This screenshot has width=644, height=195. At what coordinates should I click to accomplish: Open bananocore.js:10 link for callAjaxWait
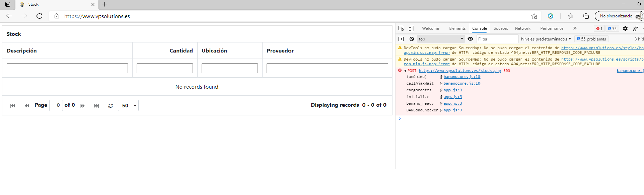pos(462,84)
